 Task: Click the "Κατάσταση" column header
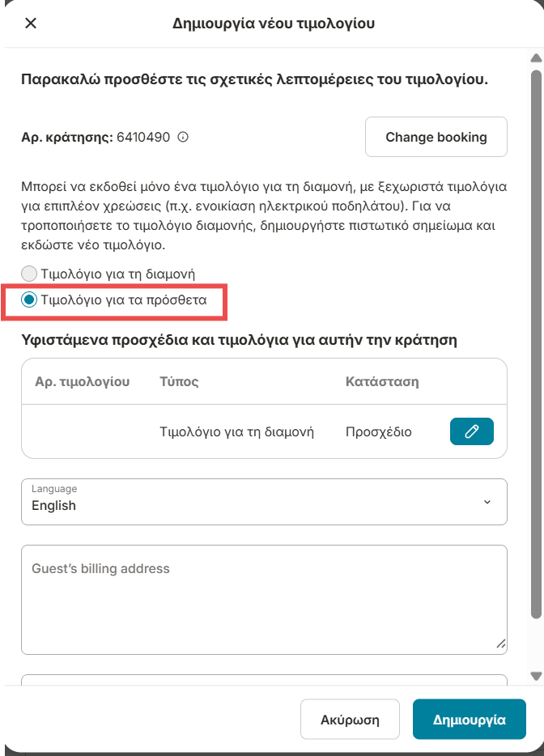[x=381, y=381]
